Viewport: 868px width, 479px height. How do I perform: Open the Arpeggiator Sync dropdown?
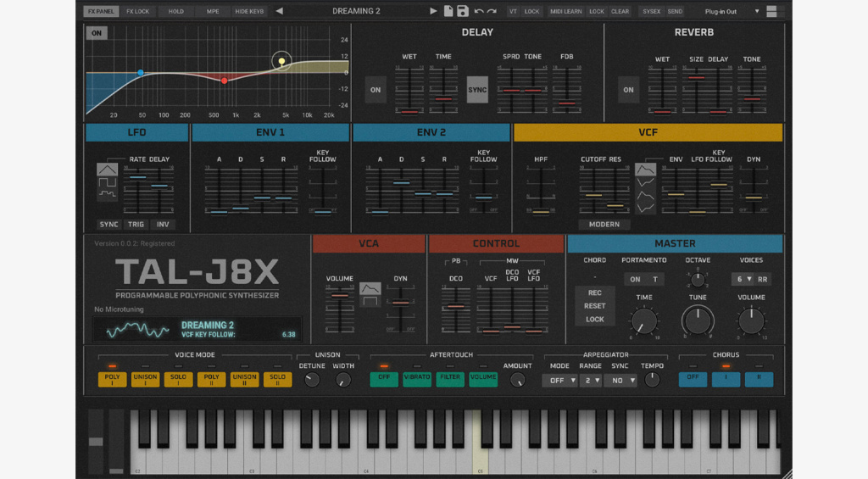point(620,381)
